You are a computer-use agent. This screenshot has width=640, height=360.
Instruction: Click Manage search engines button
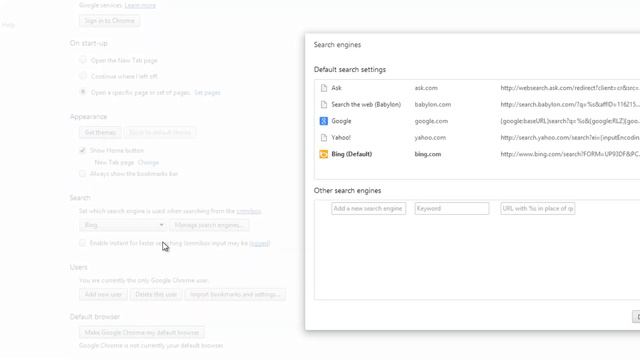click(x=209, y=225)
